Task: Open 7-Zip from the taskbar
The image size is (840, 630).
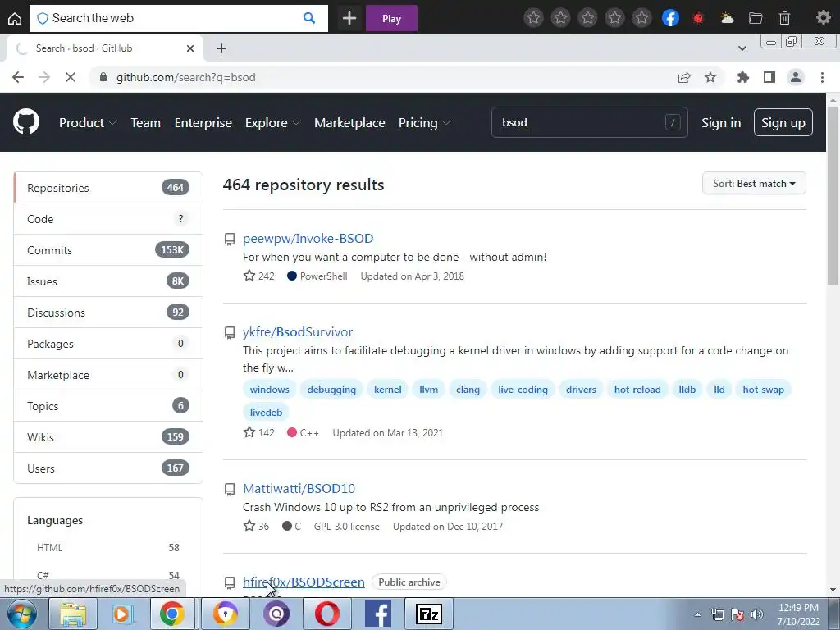Action: (x=428, y=614)
